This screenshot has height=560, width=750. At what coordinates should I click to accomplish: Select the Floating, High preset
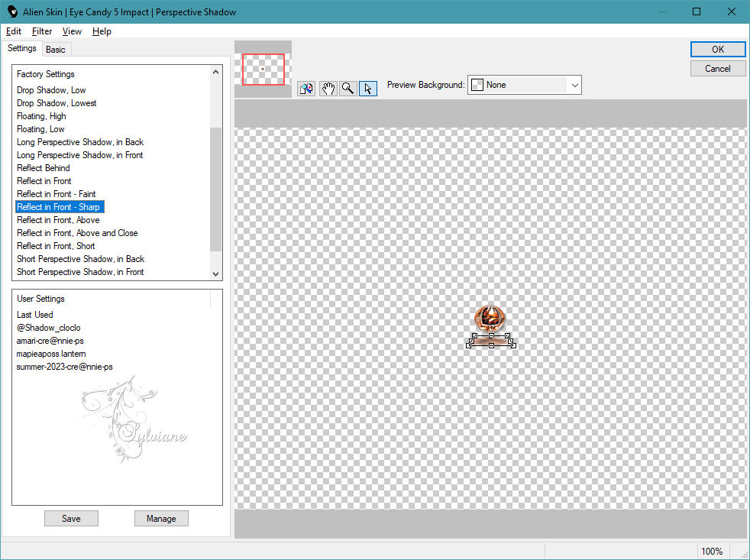pyautogui.click(x=41, y=116)
